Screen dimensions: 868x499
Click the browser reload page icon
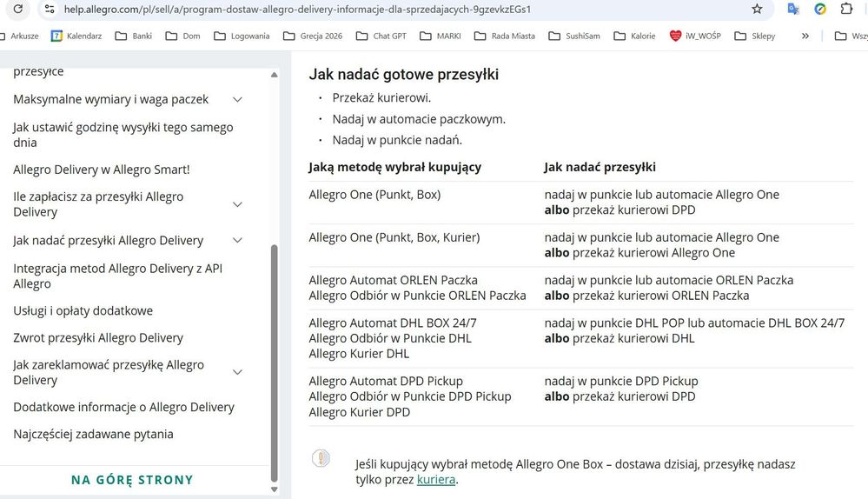pos(18,9)
